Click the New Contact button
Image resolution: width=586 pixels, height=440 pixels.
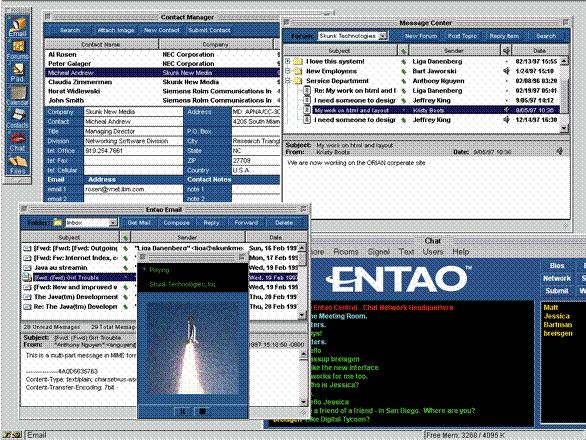(x=162, y=30)
